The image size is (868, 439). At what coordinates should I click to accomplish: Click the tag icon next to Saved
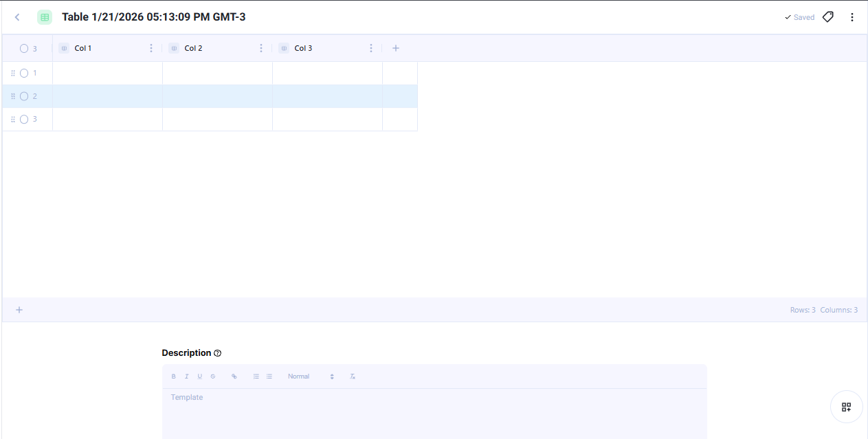click(x=828, y=17)
